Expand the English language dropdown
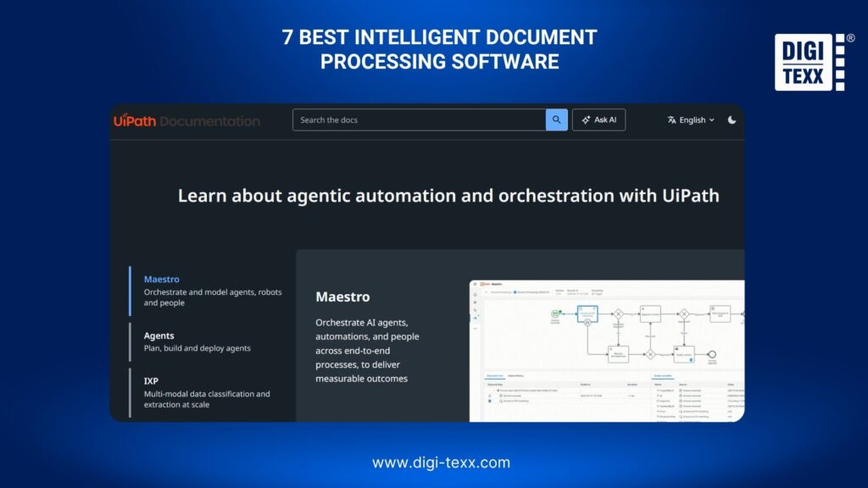Viewport: 868px width, 488px height. click(691, 119)
